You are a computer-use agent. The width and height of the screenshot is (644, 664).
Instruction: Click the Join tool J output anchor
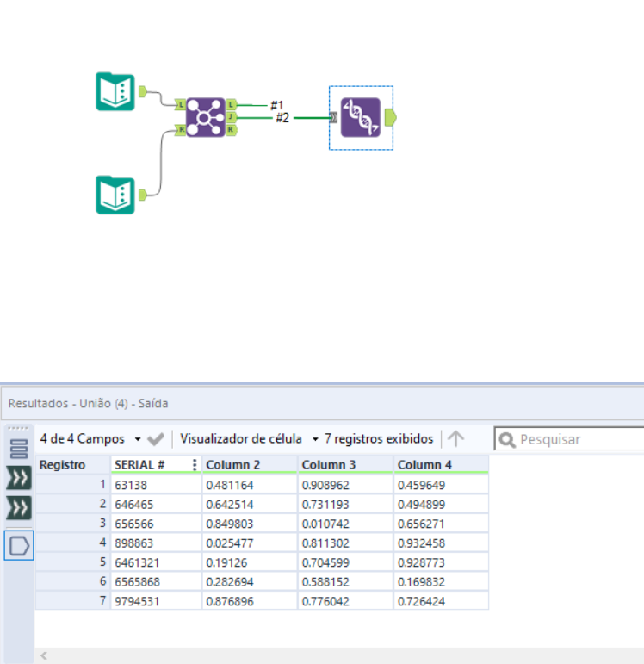232,117
